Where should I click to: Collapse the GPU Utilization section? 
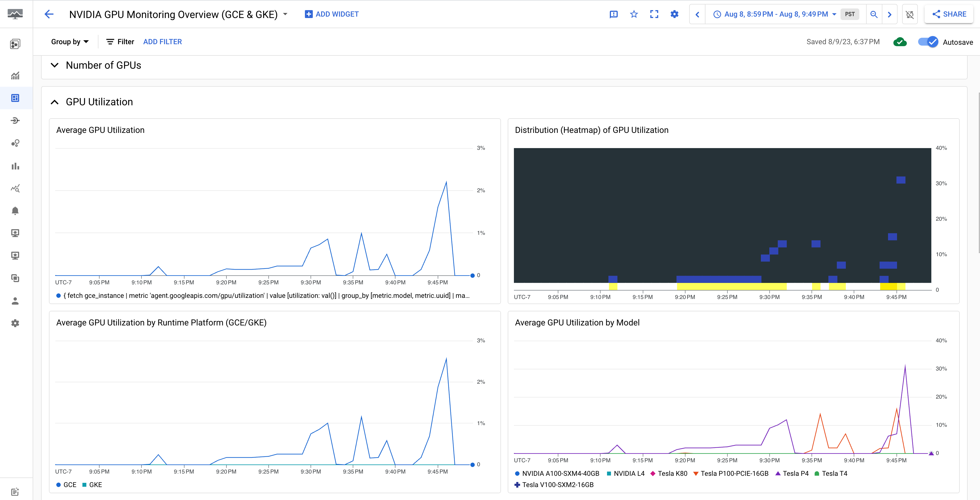[x=55, y=101]
